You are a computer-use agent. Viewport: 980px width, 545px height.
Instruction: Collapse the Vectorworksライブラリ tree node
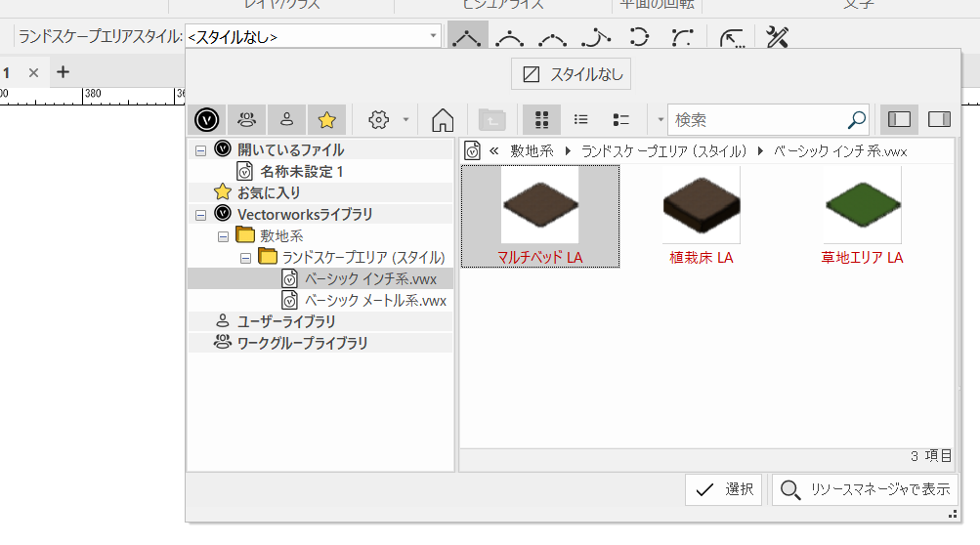200,214
